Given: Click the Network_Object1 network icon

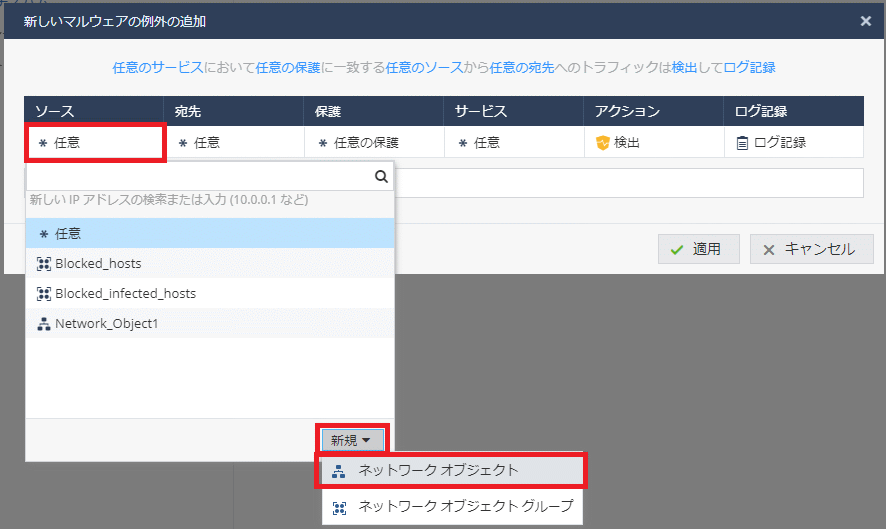Looking at the screenshot, I should pos(43,324).
